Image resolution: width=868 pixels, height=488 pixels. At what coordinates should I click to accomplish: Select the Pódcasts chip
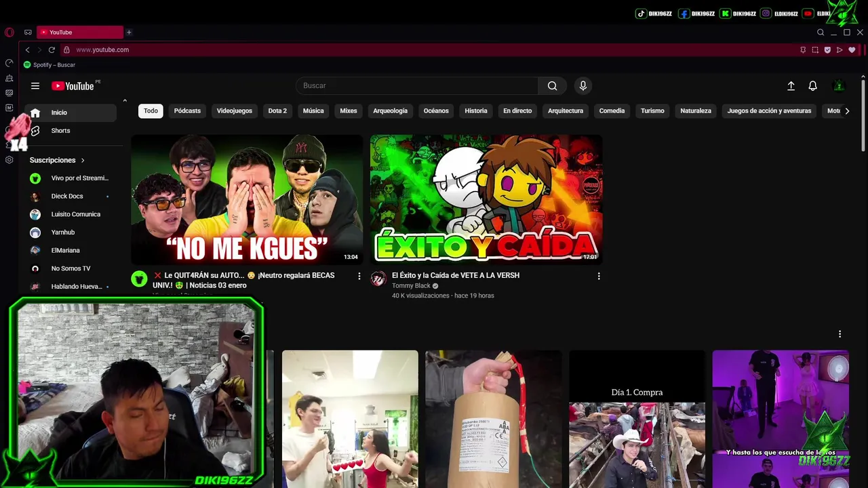[x=187, y=110]
